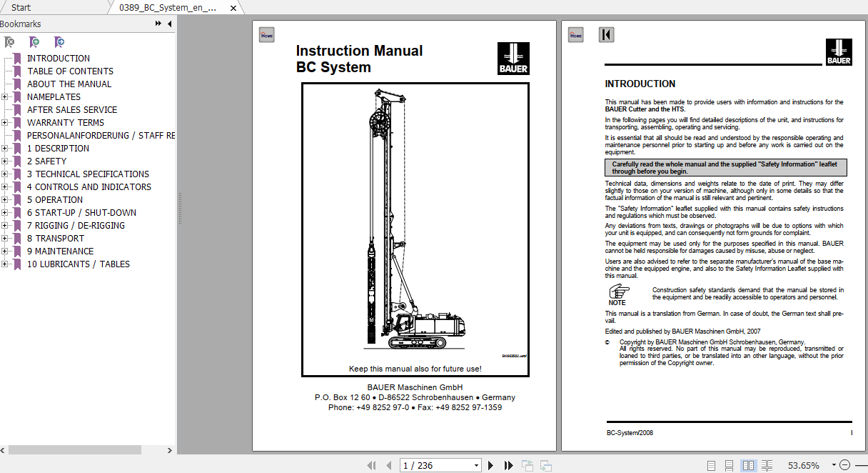Click the go-to bookmark arrow icon
Image resolution: width=868 pixels, height=473 pixels.
59,42
